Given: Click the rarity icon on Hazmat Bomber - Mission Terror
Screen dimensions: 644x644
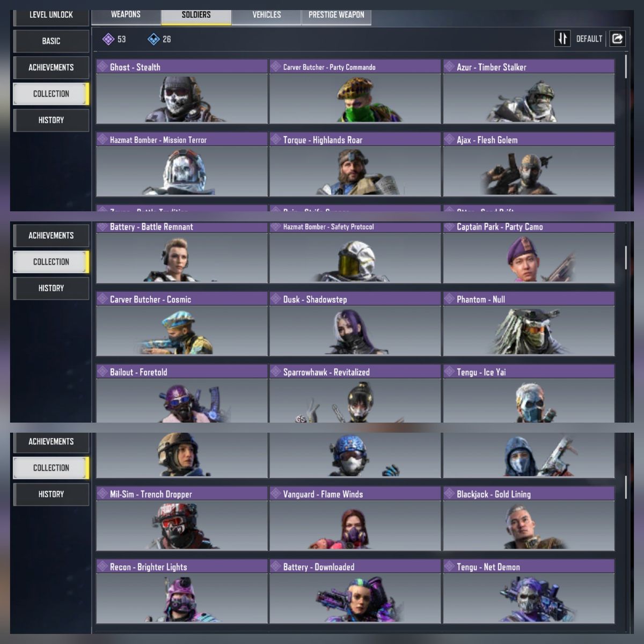Looking at the screenshot, I should 103,140.
